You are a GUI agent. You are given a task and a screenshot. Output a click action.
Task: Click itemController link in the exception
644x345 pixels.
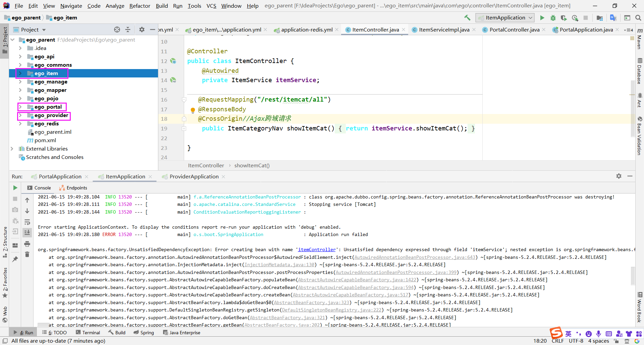click(x=317, y=249)
